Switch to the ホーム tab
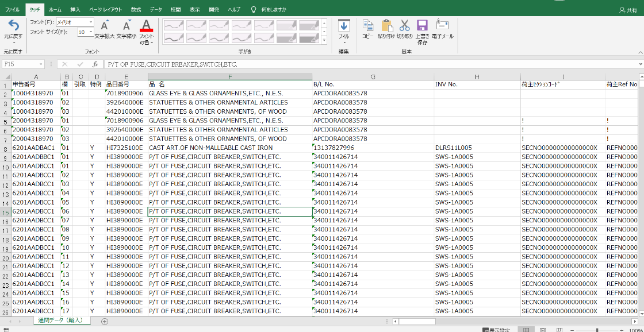644x332 pixels. 55,9
